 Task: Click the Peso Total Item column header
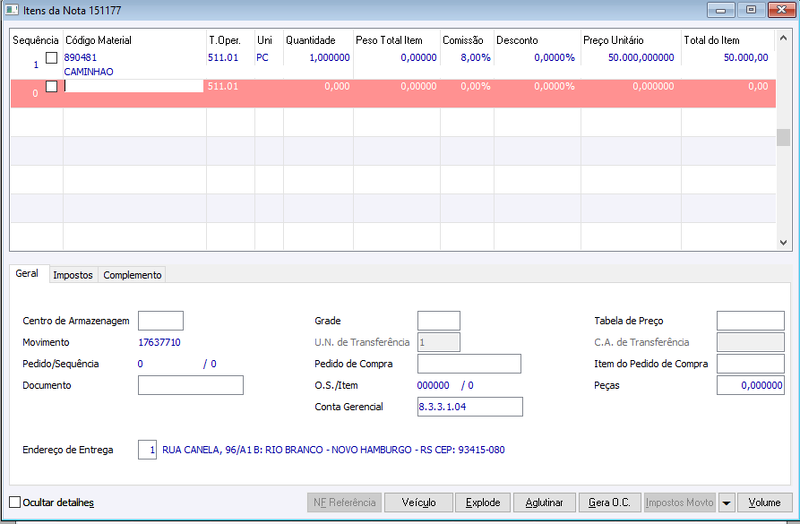pos(389,40)
